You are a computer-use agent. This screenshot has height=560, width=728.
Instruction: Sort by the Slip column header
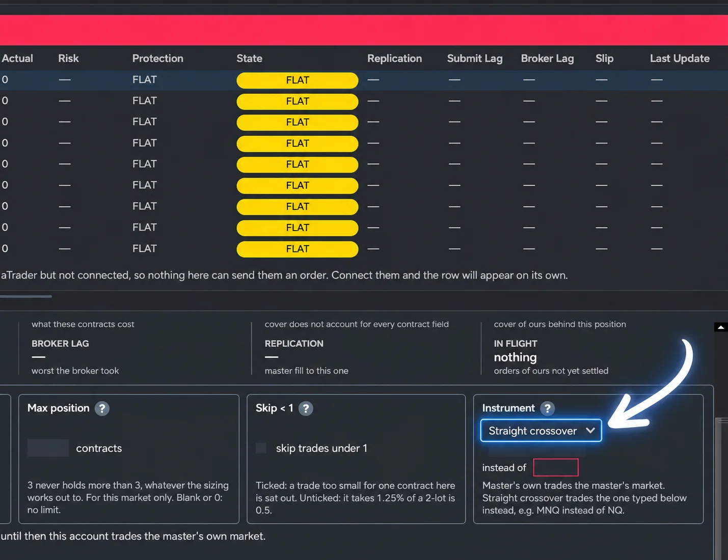tap(605, 59)
